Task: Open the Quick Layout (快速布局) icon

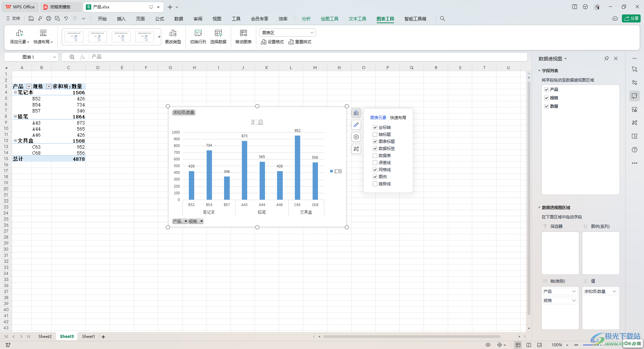Action: (43, 33)
